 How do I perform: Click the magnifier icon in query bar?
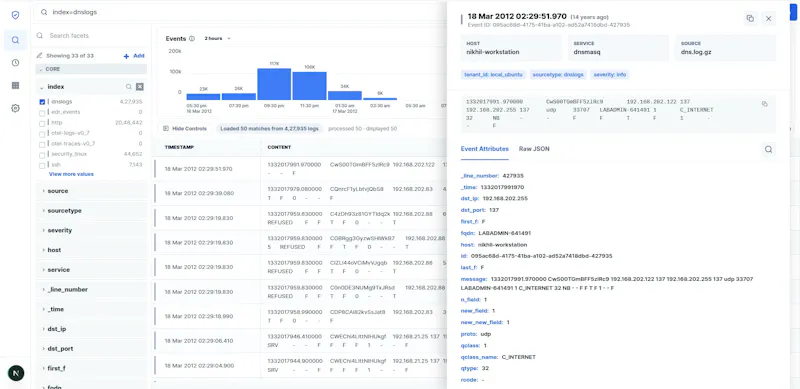pos(44,12)
